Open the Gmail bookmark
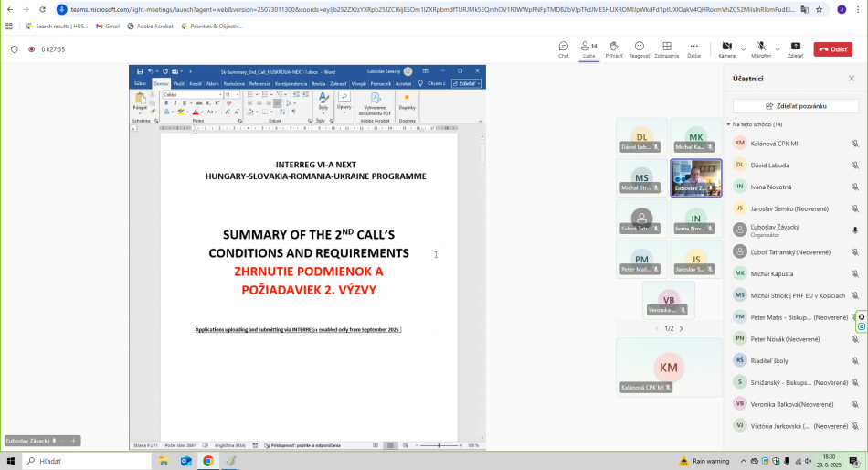The width and height of the screenshot is (868, 470). tap(107, 27)
